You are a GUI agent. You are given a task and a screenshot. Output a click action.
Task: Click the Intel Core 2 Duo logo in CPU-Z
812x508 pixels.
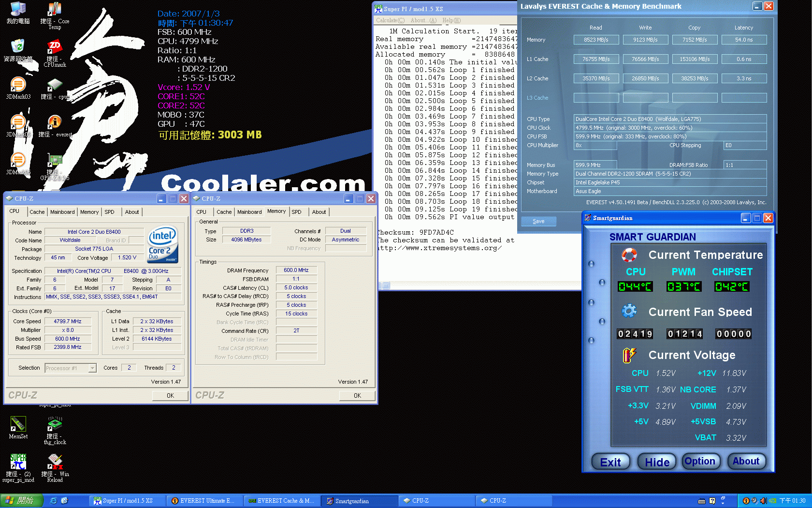tap(162, 245)
